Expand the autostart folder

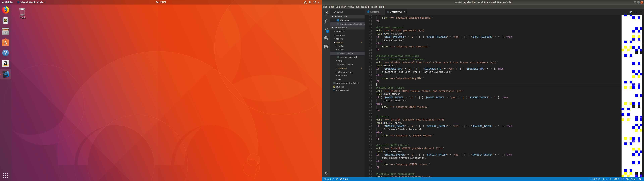coord(347,31)
